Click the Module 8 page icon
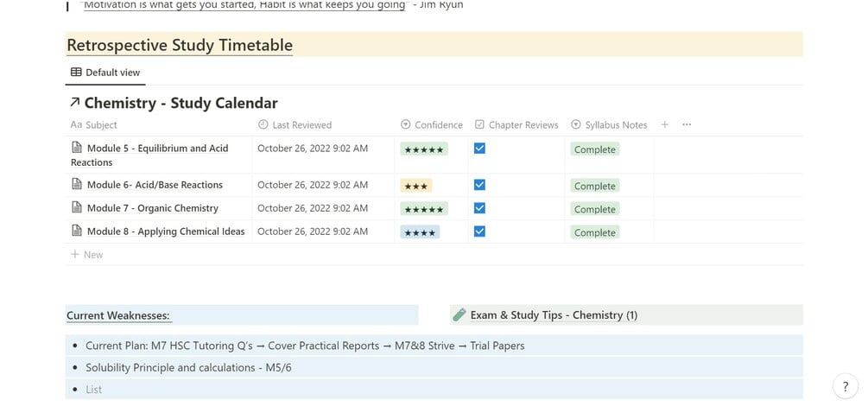 (x=77, y=232)
